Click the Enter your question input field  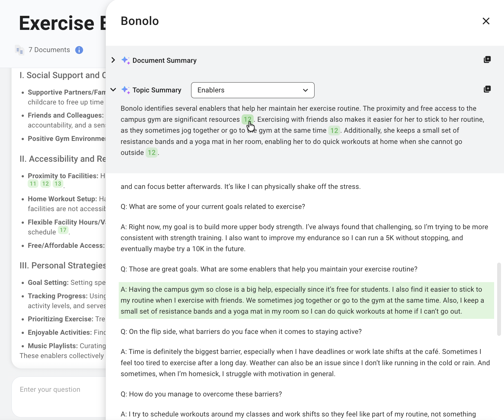pos(59,396)
